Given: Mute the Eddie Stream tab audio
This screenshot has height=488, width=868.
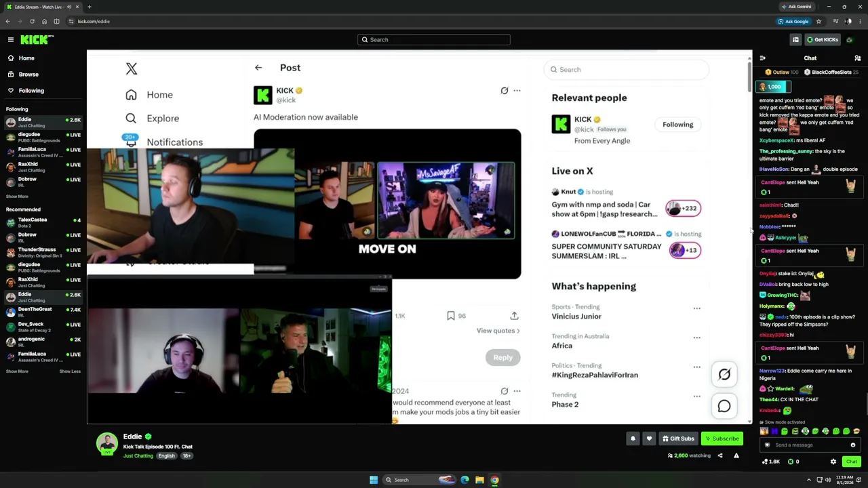Looking at the screenshot, I should click(x=68, y=7).
